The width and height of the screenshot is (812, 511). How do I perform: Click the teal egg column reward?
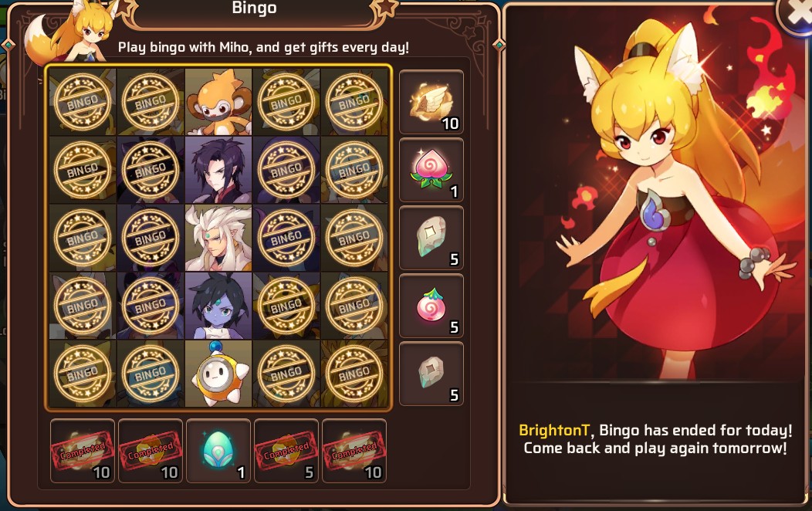[218, 451]
